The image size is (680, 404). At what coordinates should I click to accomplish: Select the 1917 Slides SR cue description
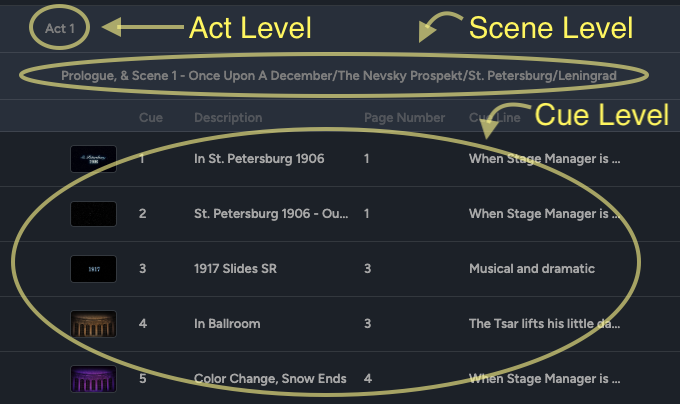pos(235,269)
